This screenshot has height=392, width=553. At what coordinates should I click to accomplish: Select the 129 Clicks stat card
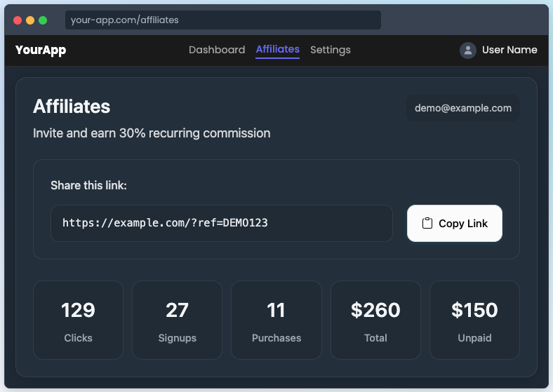[78, 320]
